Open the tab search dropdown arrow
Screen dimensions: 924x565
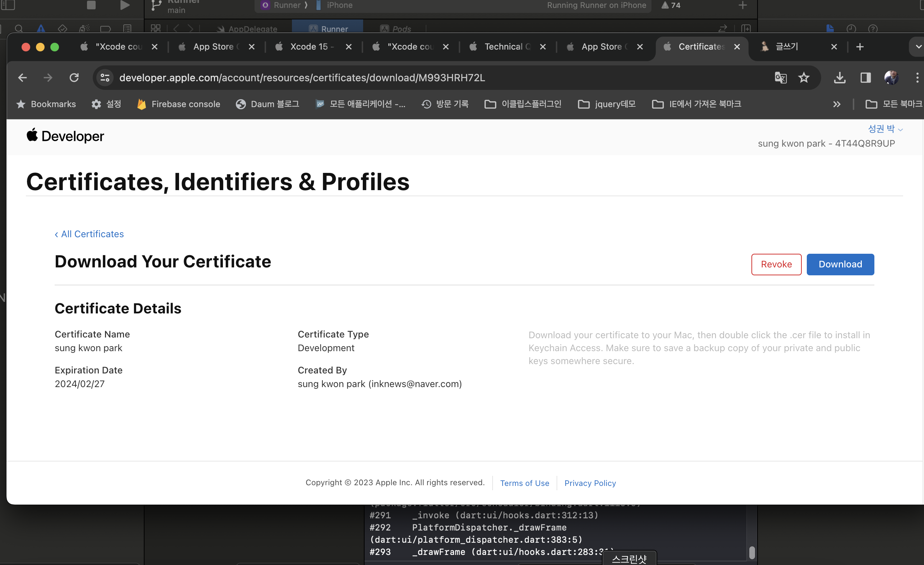coord(918,47)
